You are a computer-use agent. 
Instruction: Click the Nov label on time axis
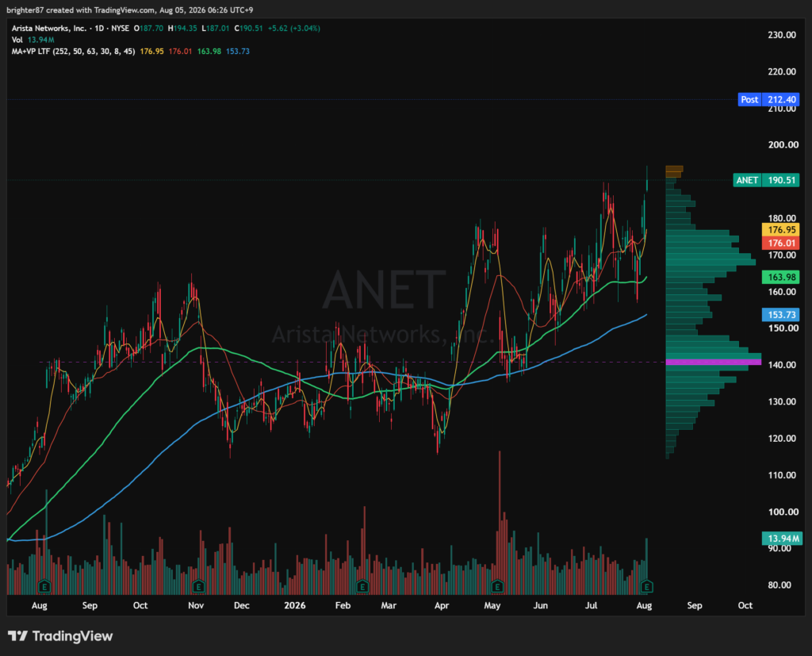tap(196, 605)
